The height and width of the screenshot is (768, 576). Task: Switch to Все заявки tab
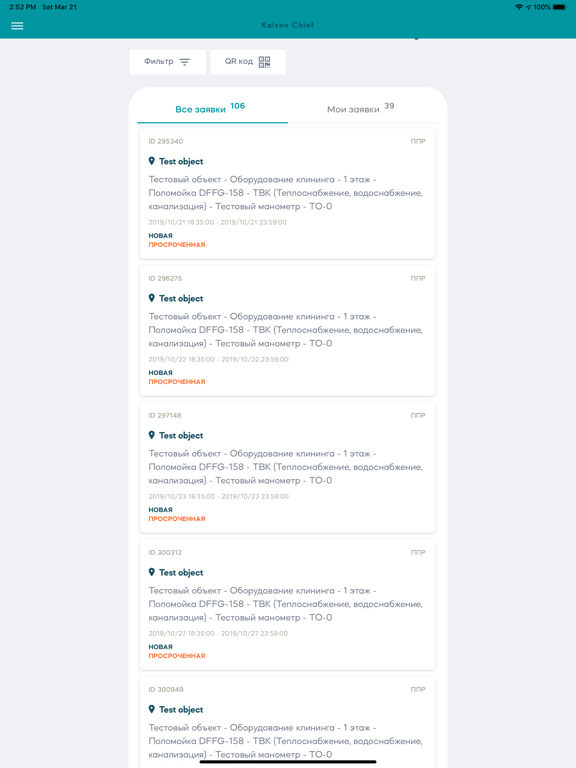(213, 108)
